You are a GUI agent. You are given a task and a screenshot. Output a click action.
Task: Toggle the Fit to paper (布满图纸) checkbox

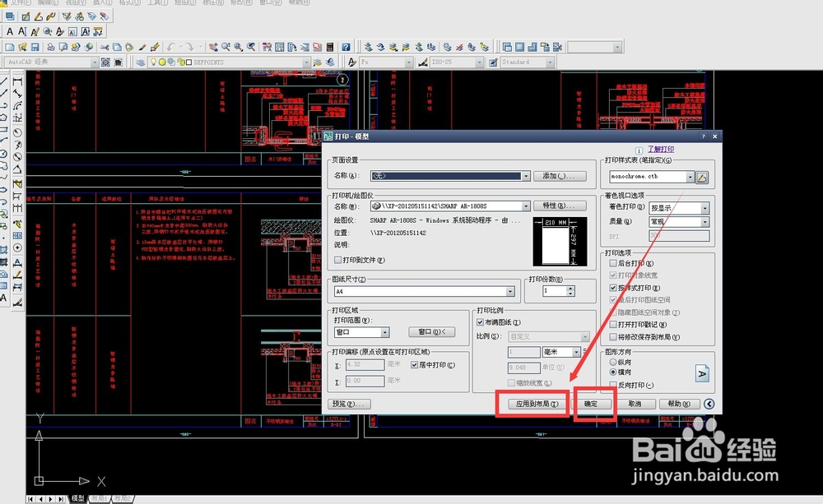point(480,322)
